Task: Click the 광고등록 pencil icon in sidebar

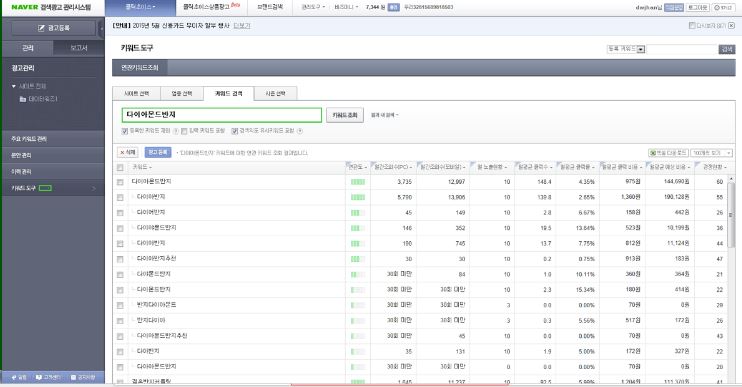Action: 41,28
